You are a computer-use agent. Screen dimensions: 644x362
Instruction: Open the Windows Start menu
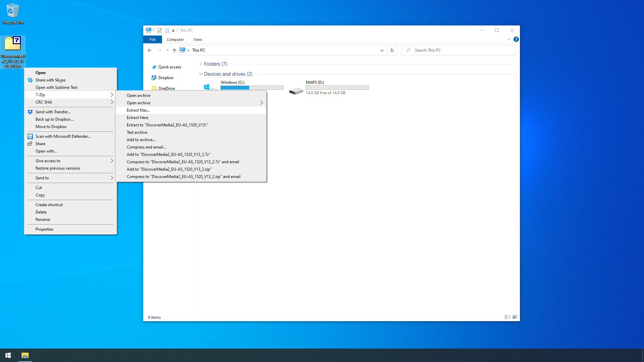(8, 355)
